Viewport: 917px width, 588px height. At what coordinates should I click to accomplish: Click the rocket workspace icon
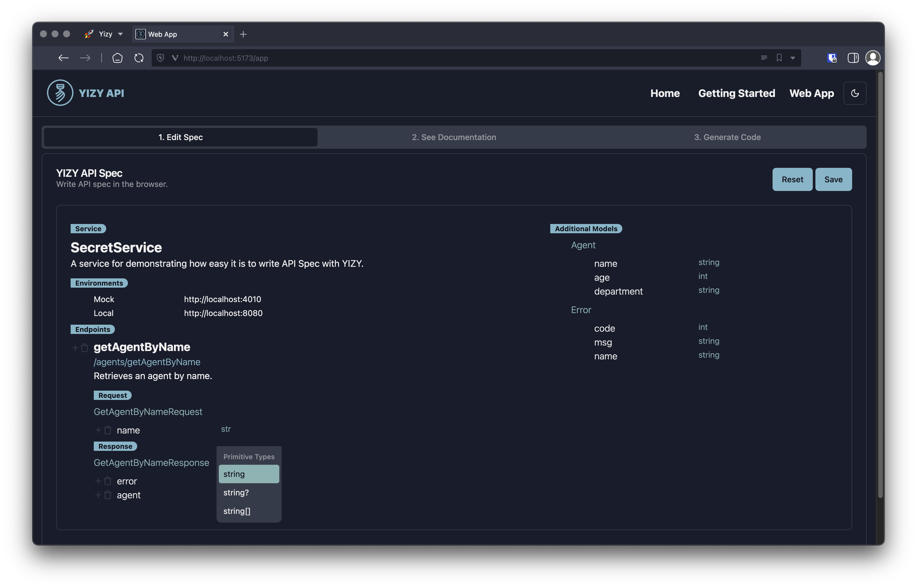point(89,34)
